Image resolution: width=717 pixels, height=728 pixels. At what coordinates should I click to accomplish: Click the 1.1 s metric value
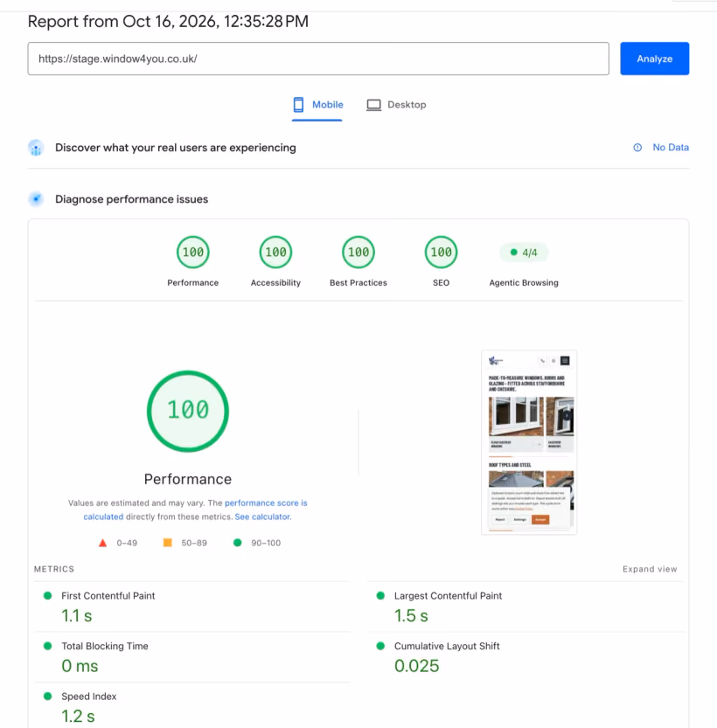(x=77, y=615)
